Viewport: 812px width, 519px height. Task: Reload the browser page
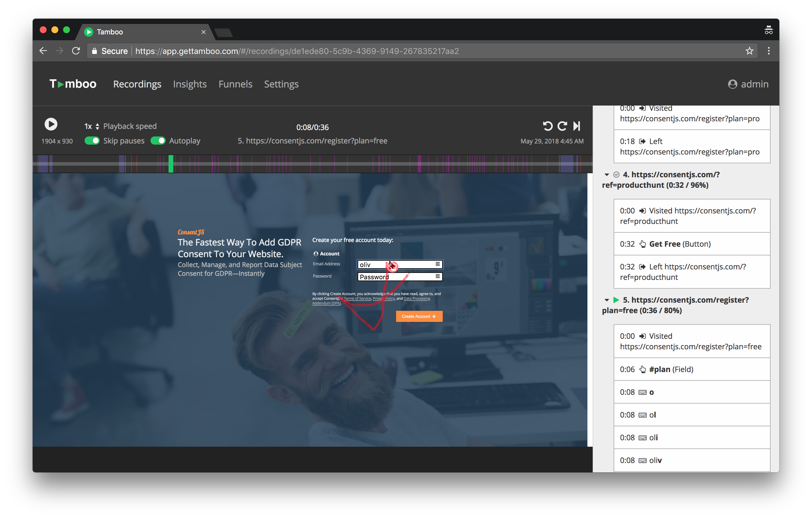click(x=76, y=51)
